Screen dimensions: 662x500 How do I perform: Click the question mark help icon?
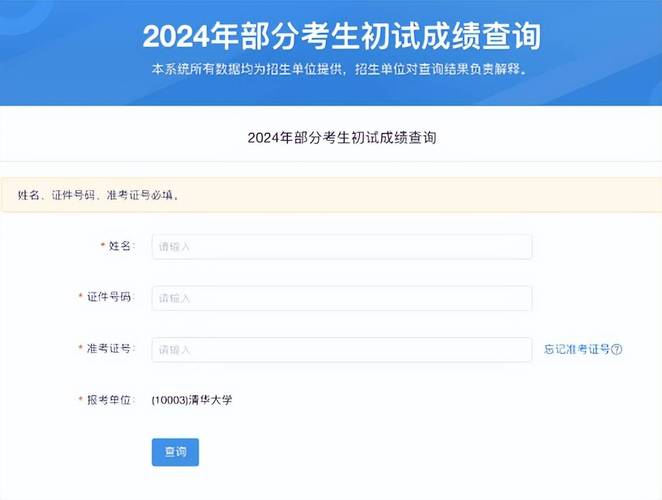[616, 350]
